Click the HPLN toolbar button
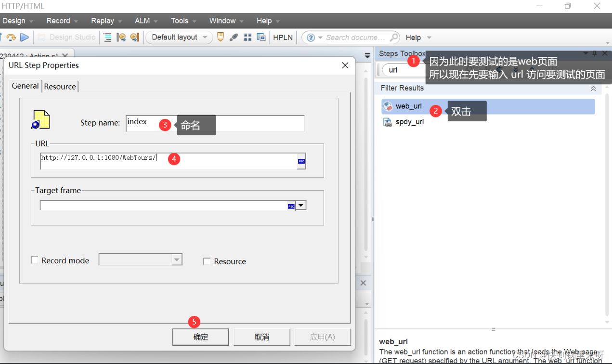The height and width of the screenshot is (364, 612). point(283,37)
